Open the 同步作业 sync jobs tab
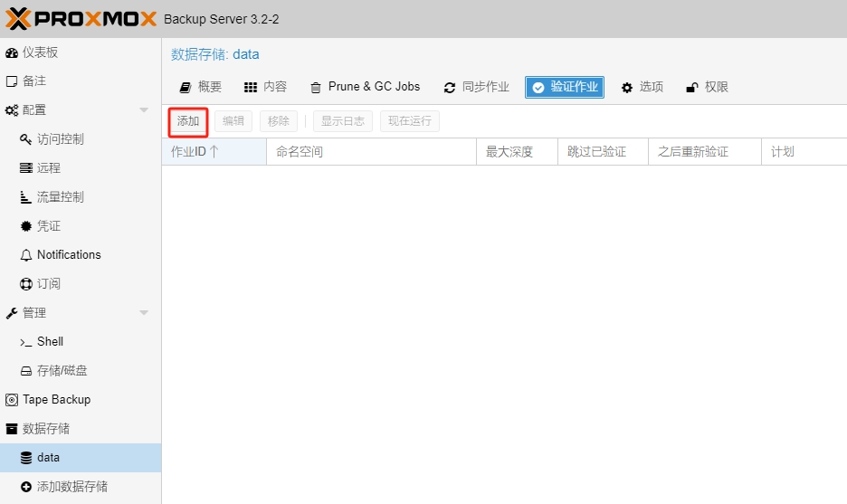Image resolution: width=847 pixels, height=504 pixels. click(x=476, y=87)
